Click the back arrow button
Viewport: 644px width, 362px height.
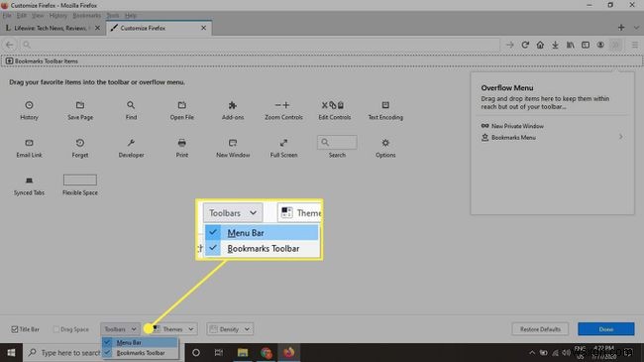click(10, 45)
